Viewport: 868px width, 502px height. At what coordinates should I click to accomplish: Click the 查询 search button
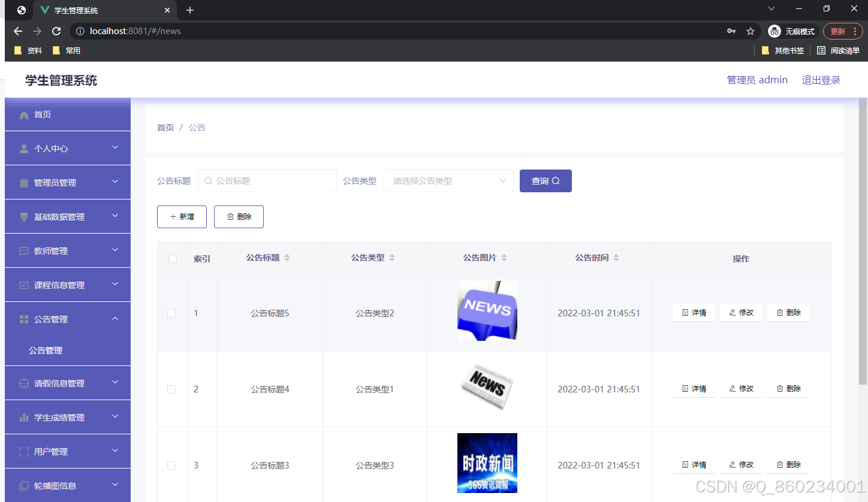coord(545,181)
